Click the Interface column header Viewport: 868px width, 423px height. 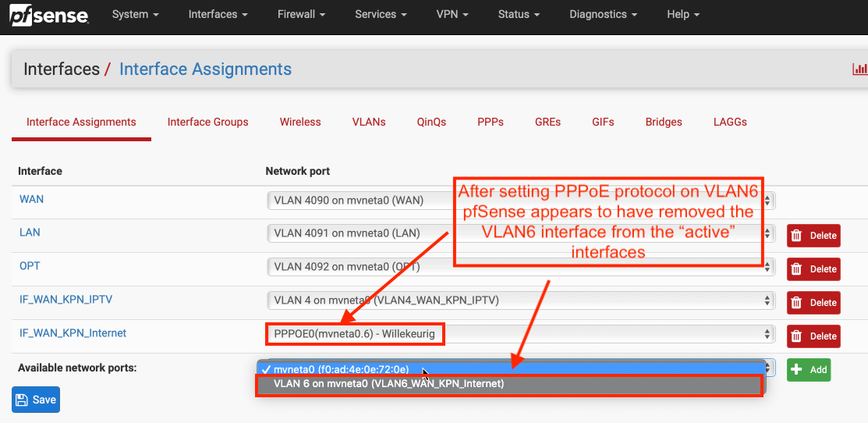tap(40, 171)
